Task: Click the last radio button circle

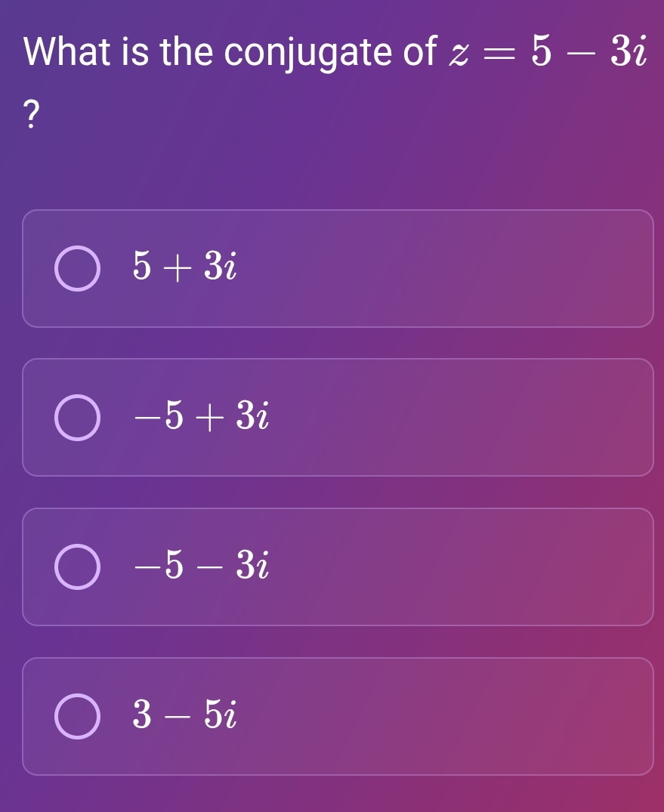Action: point(78,718)
